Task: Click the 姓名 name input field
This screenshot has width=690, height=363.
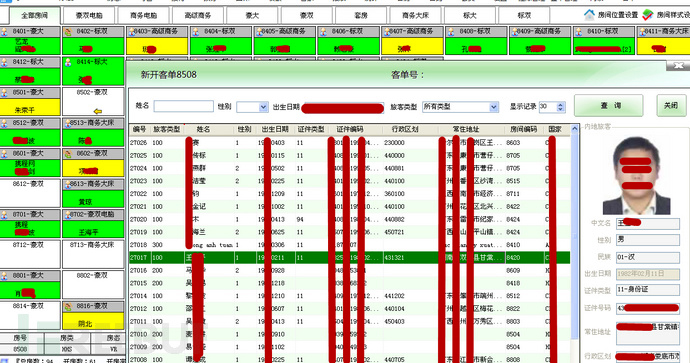Action: click(184, 106)
